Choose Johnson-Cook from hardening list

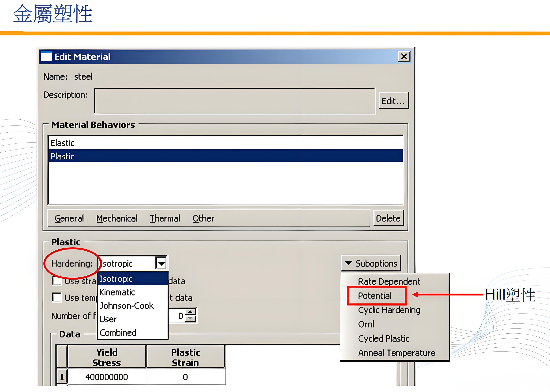point(126,306)
